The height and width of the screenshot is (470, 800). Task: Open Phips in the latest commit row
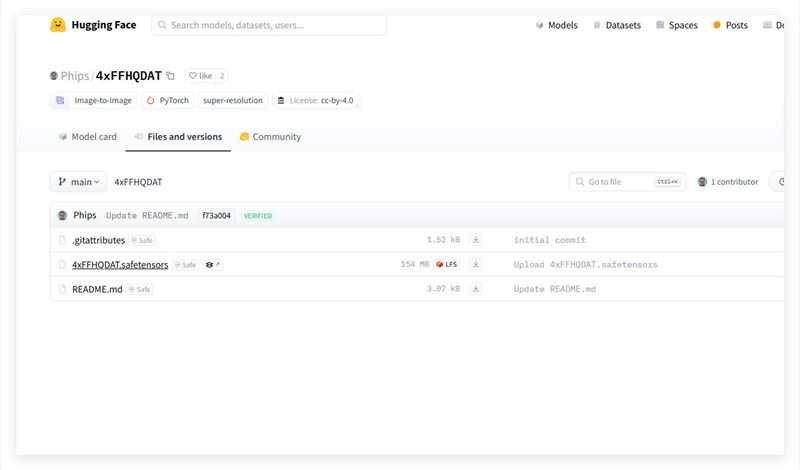(x=85, y=215)
